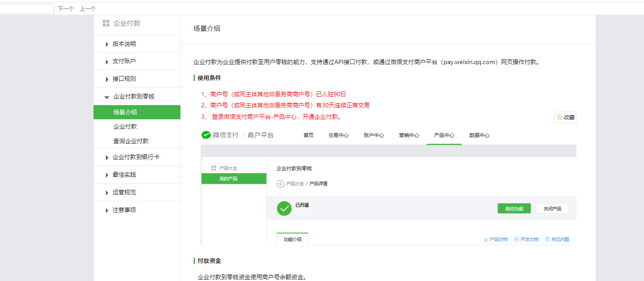644x281 pixels.
Task: Select 场景介绍 in the sidebar
Action: 137,112
